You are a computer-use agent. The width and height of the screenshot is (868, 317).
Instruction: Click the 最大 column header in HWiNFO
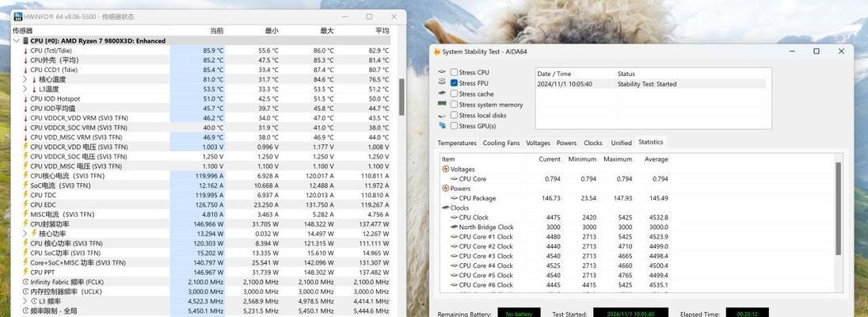(326, 31)
